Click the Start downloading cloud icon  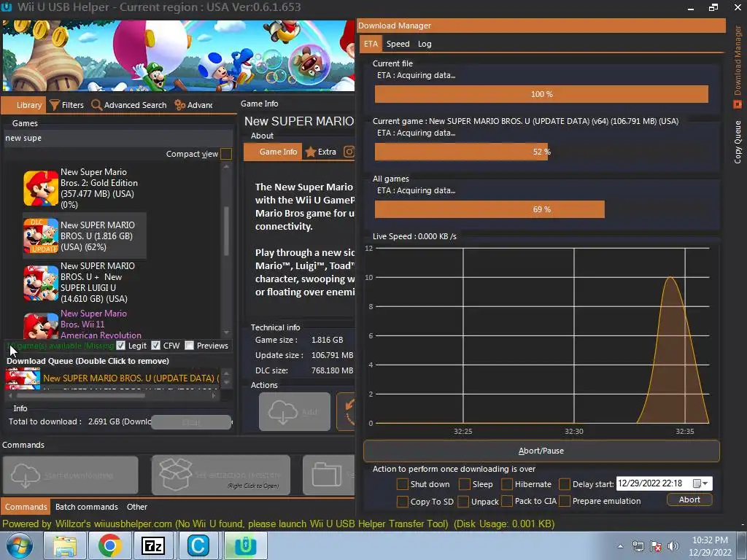point(26,475)
